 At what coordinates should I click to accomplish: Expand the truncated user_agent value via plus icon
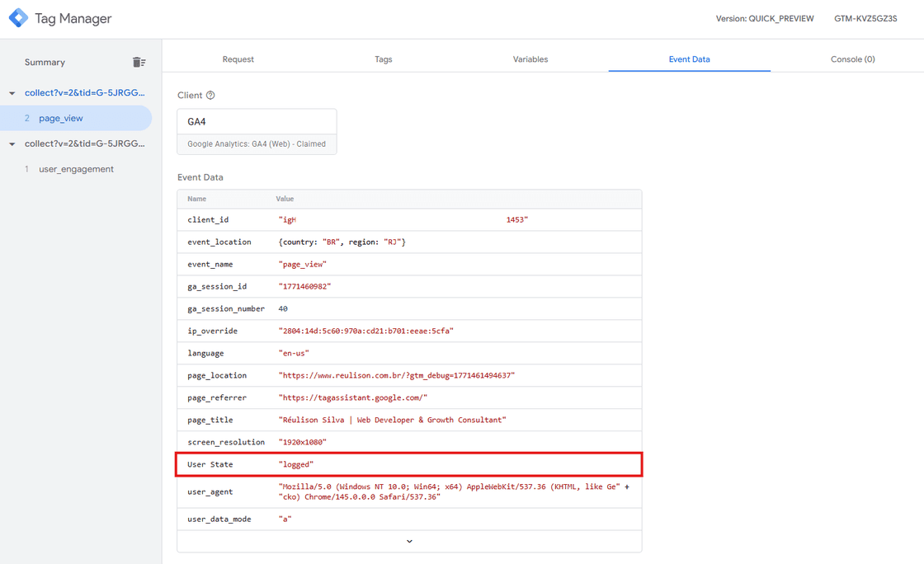coord(629,486)
